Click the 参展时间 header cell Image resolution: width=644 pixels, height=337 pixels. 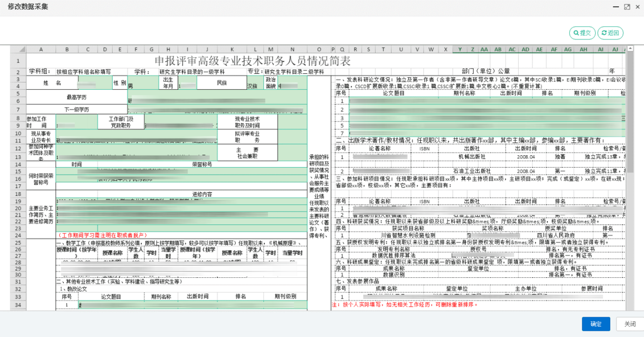pos(592,289)
